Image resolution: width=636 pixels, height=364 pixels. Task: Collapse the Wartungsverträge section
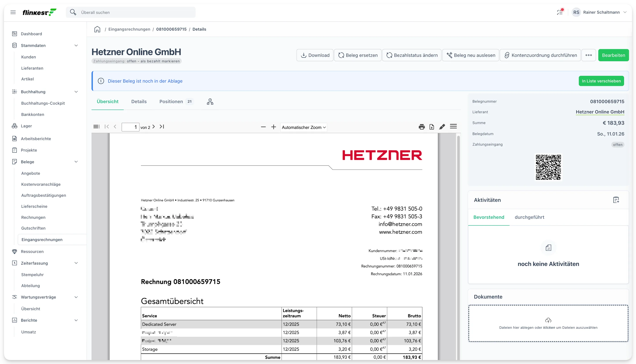(x=76, y=297)
